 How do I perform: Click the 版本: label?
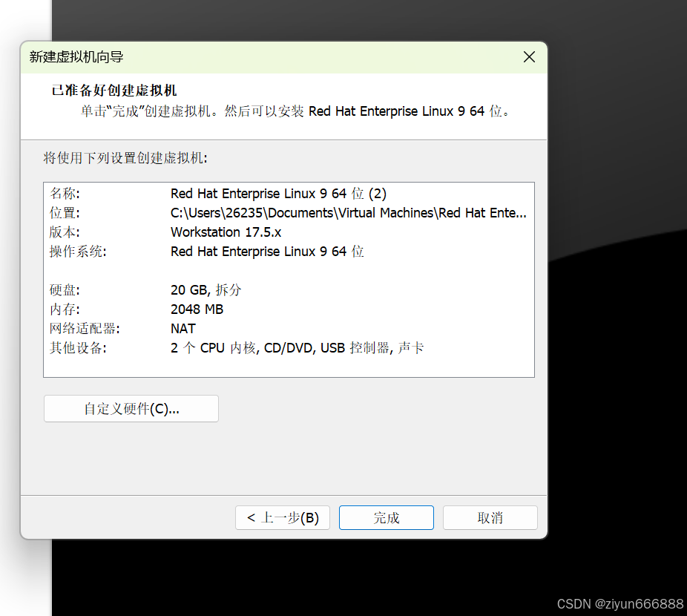pos(65,232)
